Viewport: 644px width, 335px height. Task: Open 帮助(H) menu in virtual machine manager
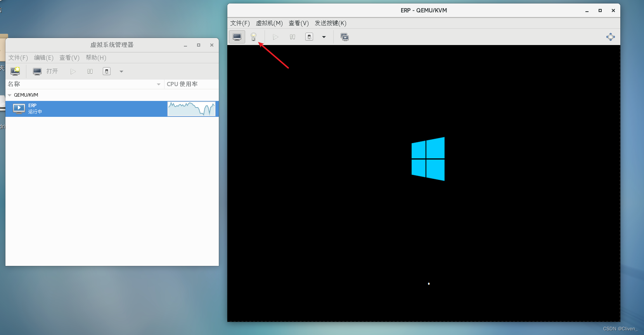pos(96,58)
